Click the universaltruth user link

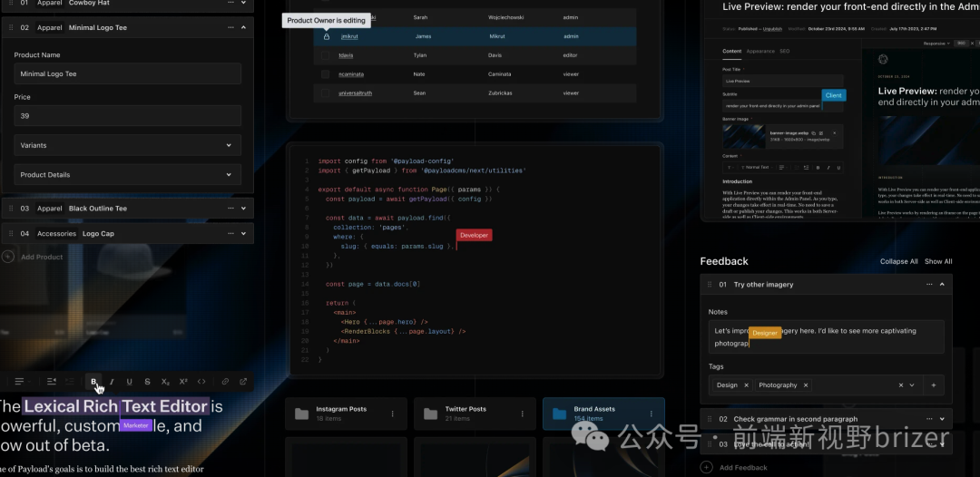click(x=355, y=93)
